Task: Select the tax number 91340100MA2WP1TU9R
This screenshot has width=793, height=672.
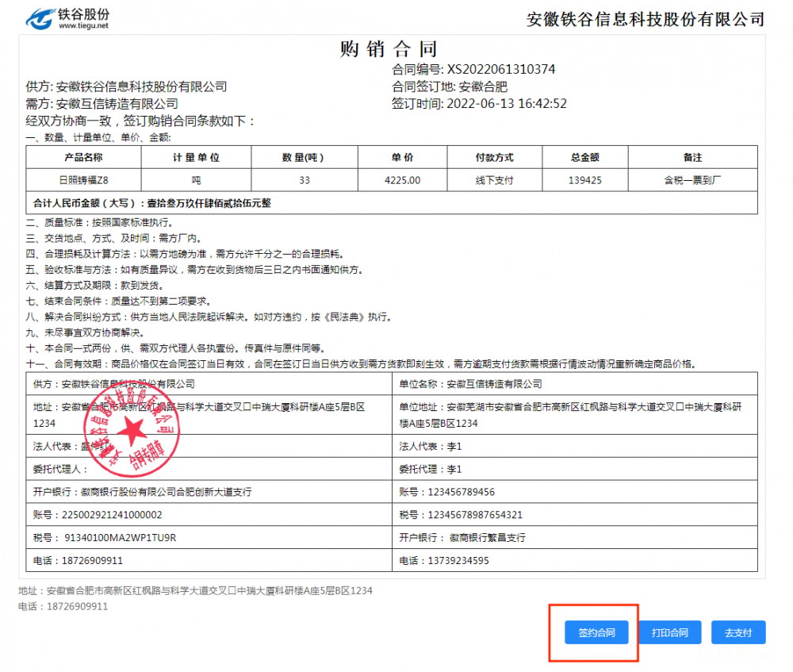Action: coord(118,537)
